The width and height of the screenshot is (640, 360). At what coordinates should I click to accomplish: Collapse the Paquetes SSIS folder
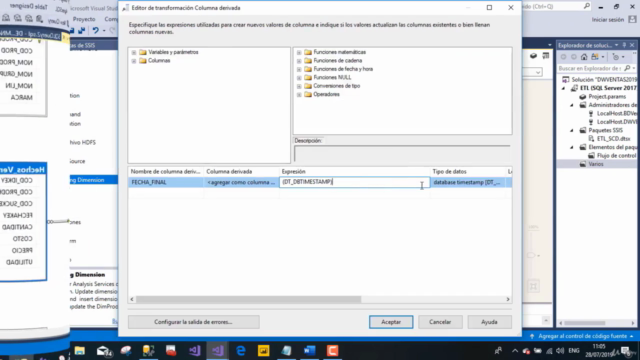click(572, 131)
